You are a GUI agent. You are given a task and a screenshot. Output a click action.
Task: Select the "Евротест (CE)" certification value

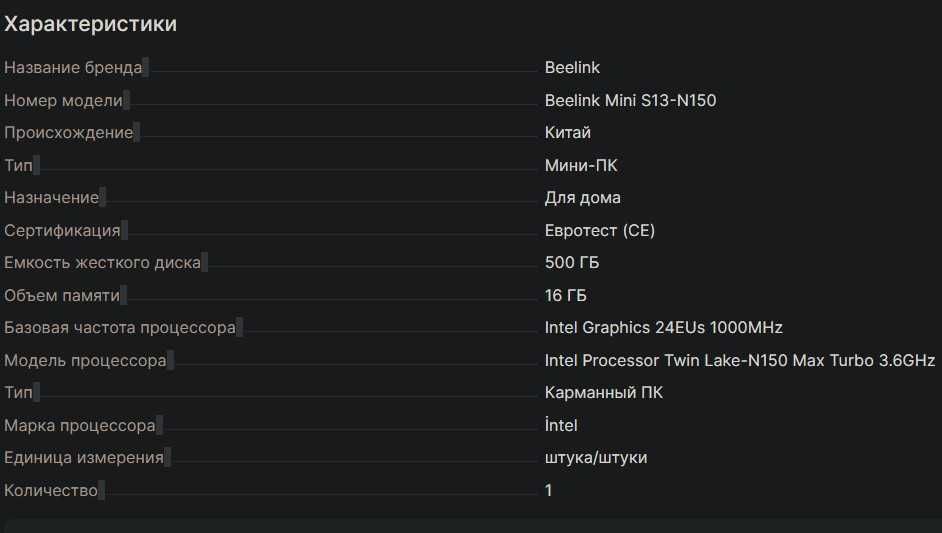pyautogui.click(x=599, y=230)
